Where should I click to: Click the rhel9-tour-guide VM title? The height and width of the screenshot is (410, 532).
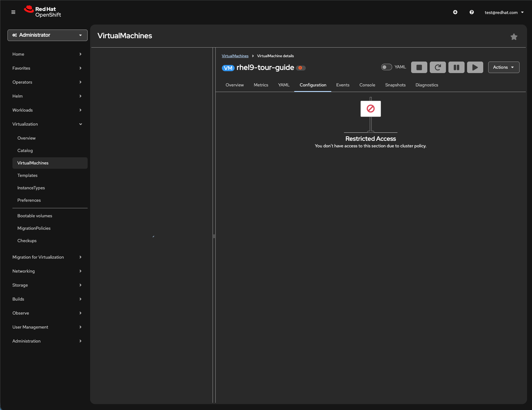pos(265,67)
